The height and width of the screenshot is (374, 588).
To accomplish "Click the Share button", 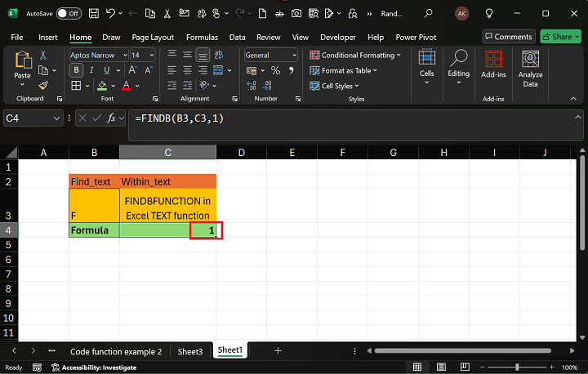I will click(560, 37).
